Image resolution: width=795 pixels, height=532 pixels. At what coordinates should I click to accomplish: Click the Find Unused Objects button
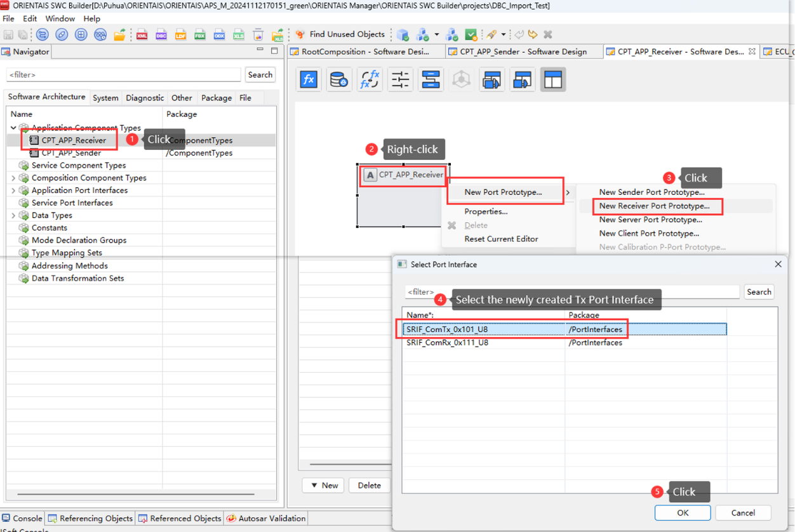[x=340, y=34]
